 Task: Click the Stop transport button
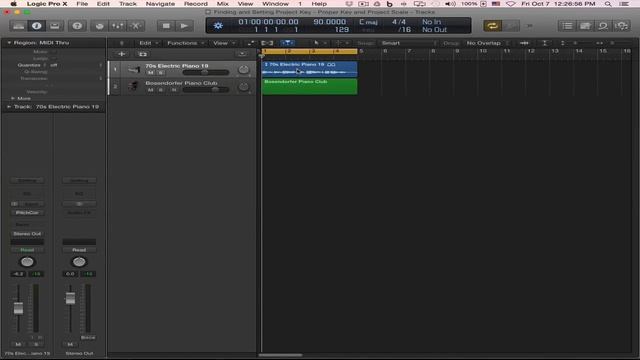coord(166,26)
